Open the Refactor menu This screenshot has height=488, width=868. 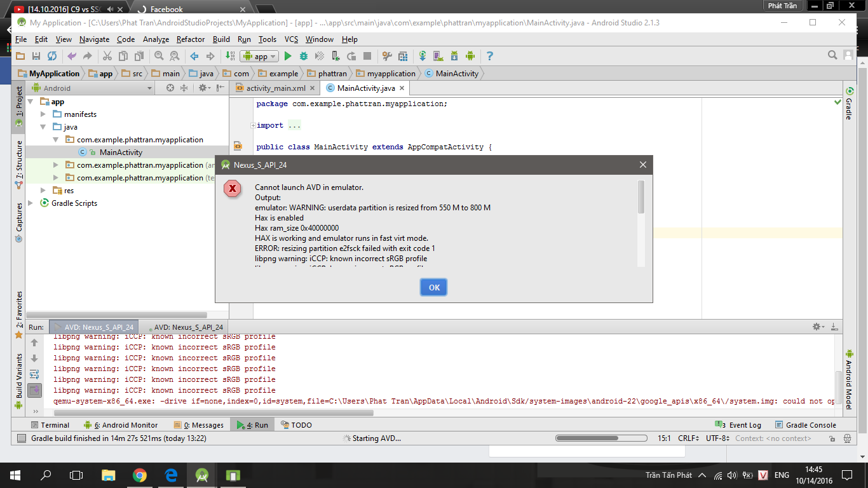pyautogui.click(x=191, y=39)
